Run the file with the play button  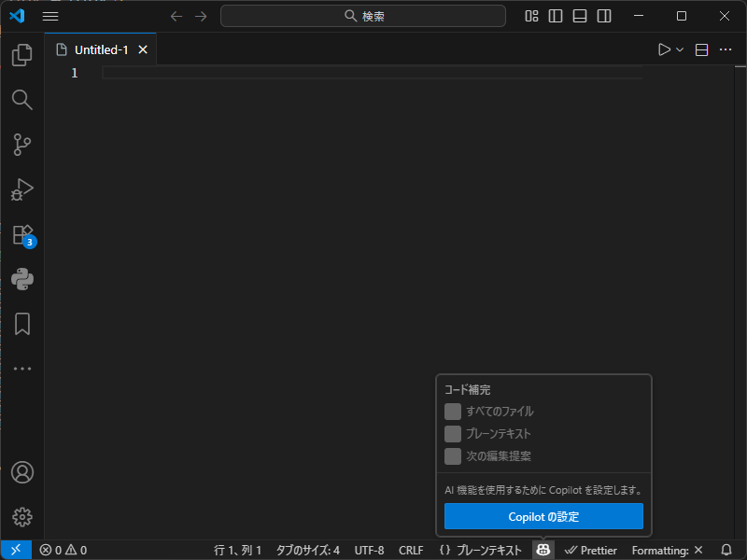pos(664,49)
